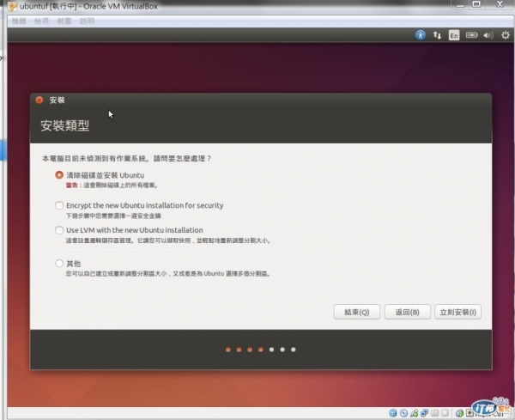
Task: Open the 裝置 menu in VirtualBox
Action: 64,21
